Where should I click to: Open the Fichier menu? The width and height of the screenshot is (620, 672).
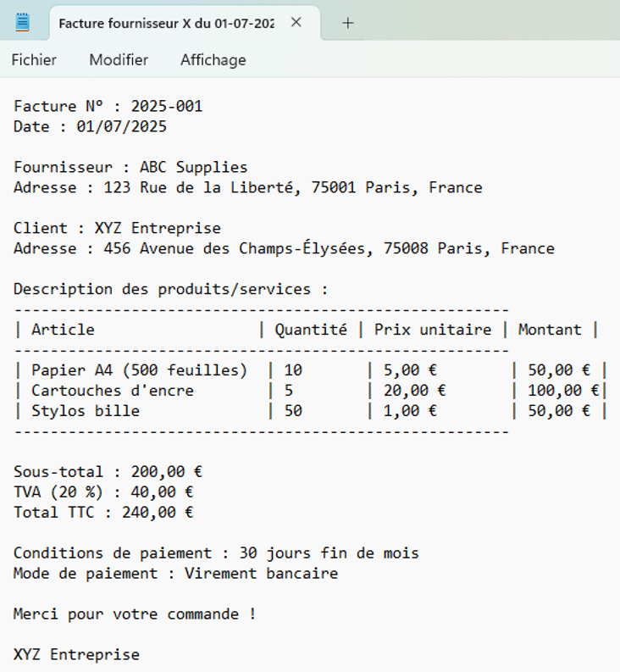[x=34, y=60]
